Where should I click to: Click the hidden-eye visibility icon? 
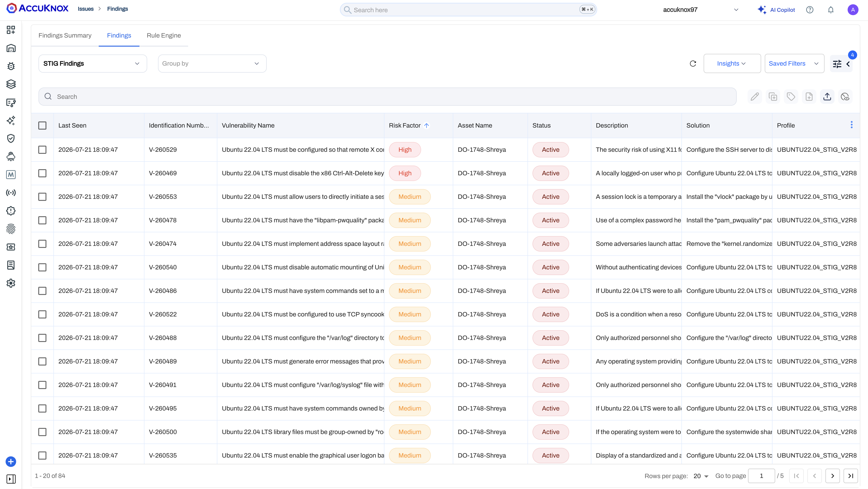[x=845, y=97]
